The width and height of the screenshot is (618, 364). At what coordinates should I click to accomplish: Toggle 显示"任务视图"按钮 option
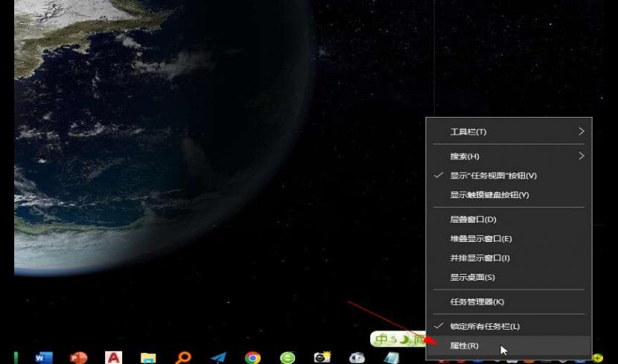click(x=493, y=176)
